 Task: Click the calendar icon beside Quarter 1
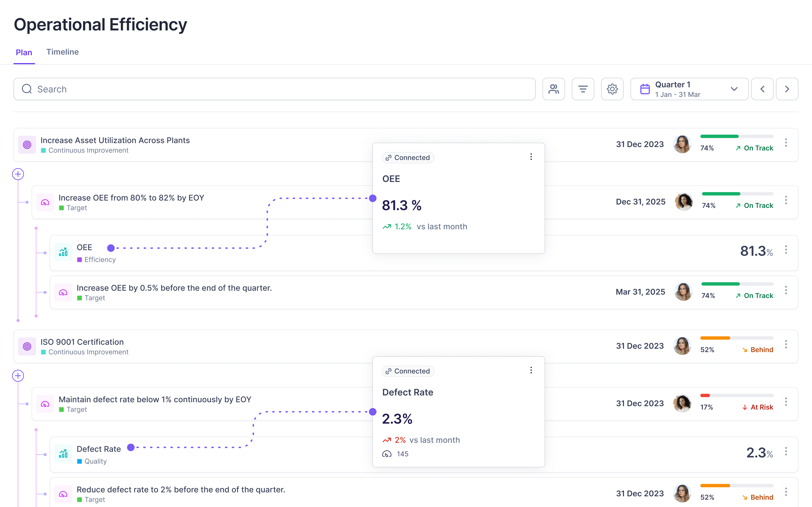645,89
